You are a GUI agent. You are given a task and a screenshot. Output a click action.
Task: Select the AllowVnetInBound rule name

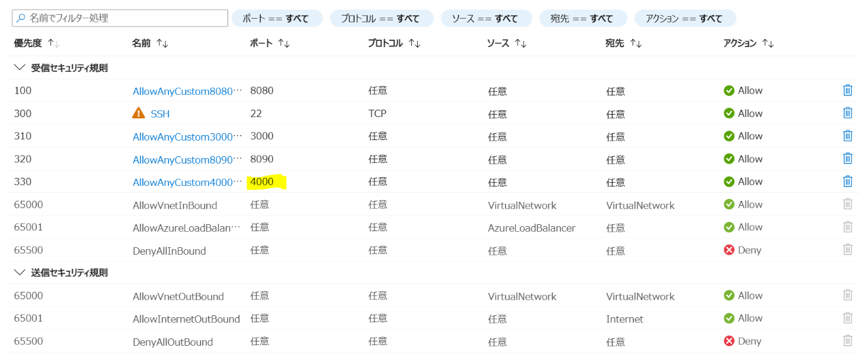point(175,205)
